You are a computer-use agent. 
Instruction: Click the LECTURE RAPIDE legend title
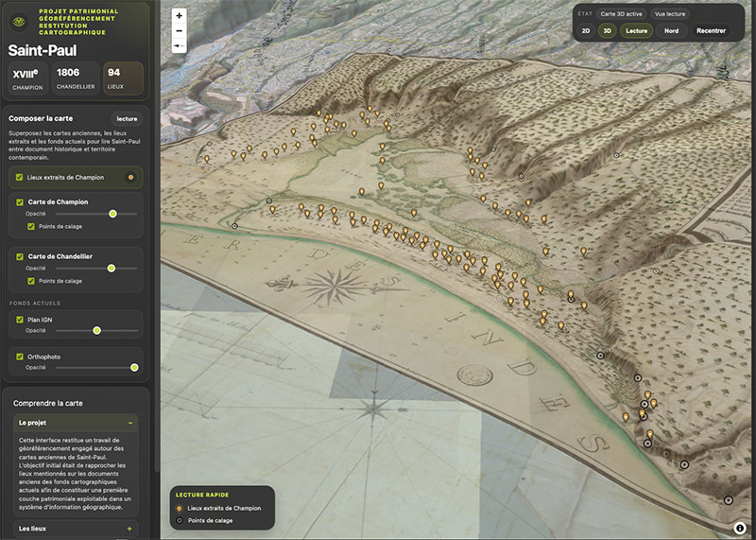pyautogui.click(x=202, y=495)
